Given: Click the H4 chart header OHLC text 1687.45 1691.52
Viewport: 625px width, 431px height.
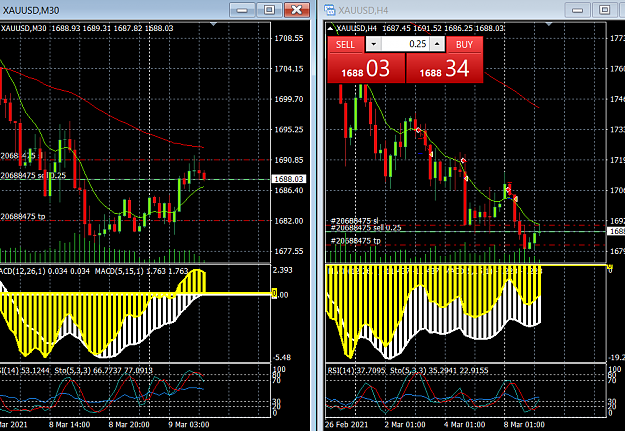Looking at the screenshot, I should click(x=412, y=28).
